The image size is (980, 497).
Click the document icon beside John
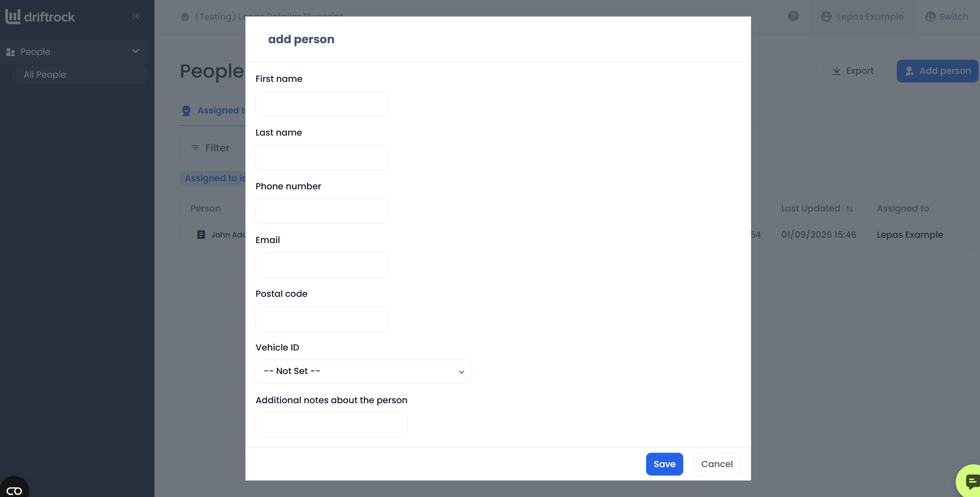201,235
